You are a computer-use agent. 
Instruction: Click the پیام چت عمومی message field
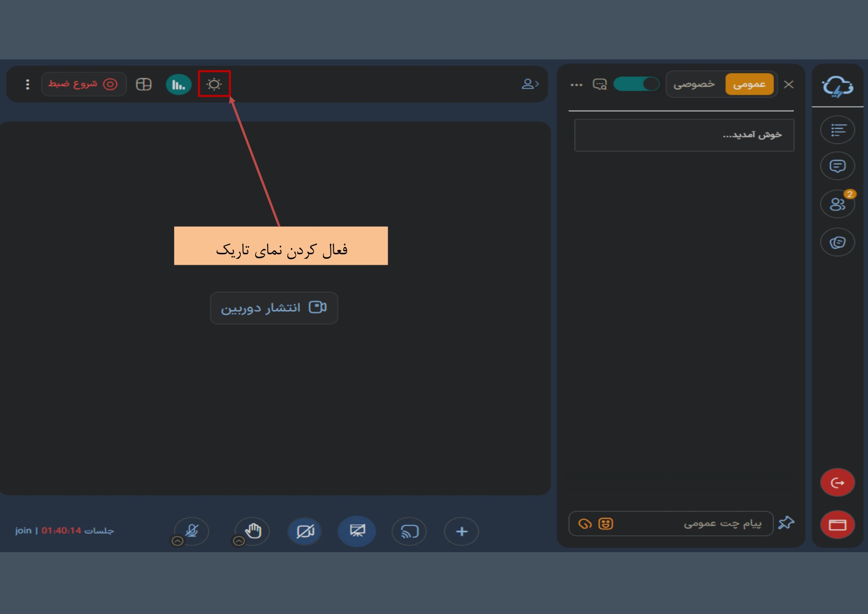pyautogui.click(x=692, y=523)
